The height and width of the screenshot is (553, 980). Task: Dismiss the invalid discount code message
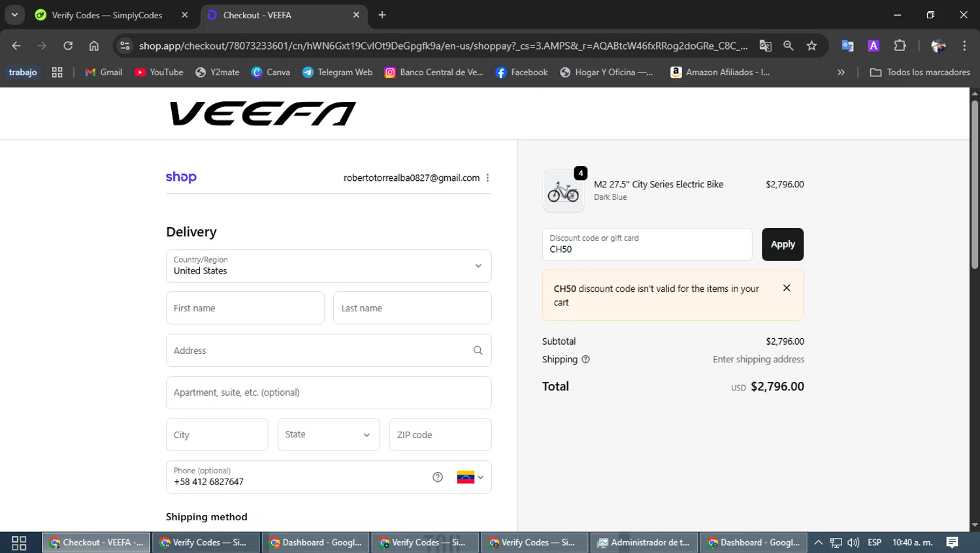pyautogui.click(x=787, y=288)
